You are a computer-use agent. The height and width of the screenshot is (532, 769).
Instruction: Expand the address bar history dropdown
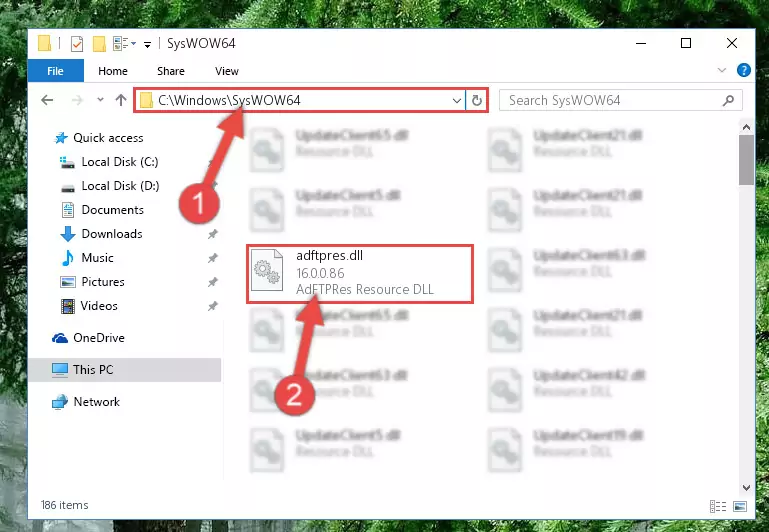coord(457,101)
